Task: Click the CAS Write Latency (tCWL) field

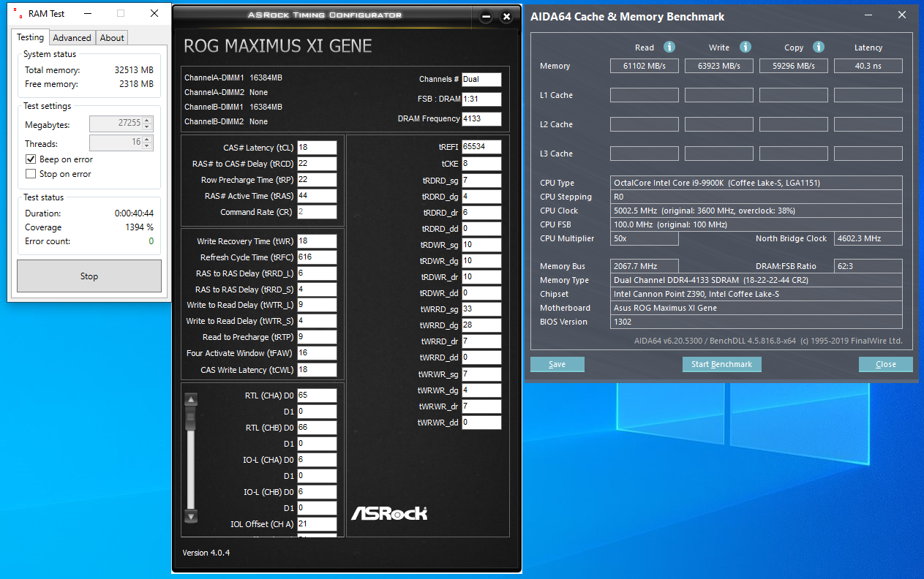Action: click(x=317, y=370)
